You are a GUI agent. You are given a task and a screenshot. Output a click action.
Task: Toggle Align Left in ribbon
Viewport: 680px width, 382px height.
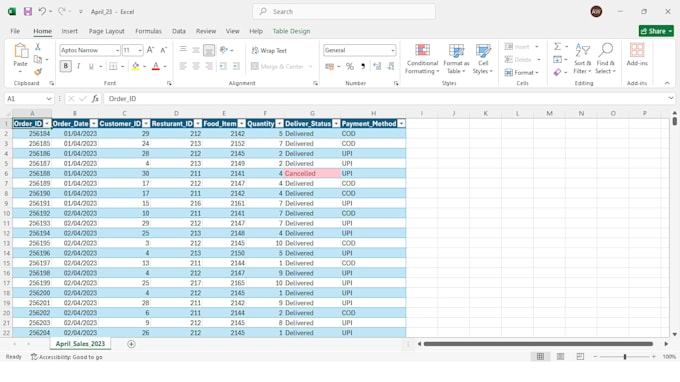(183, 66)
